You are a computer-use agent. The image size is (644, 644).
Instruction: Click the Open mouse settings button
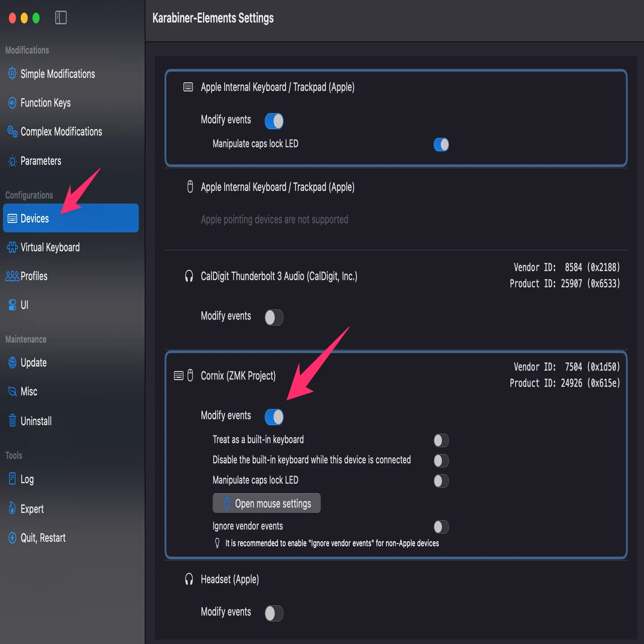tap(267, 503)
